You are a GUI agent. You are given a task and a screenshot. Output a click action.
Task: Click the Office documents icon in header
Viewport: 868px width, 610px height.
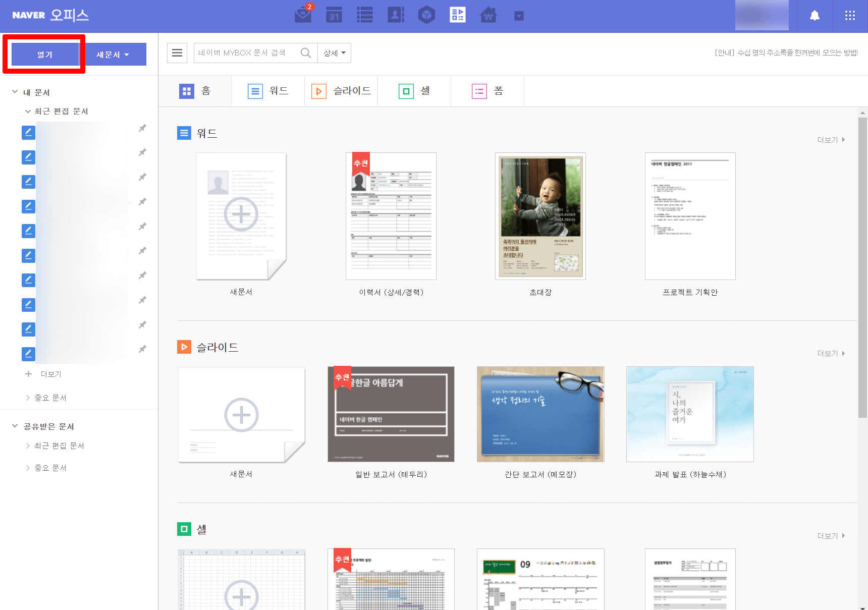pyautogui.click(x=458, y=15)
